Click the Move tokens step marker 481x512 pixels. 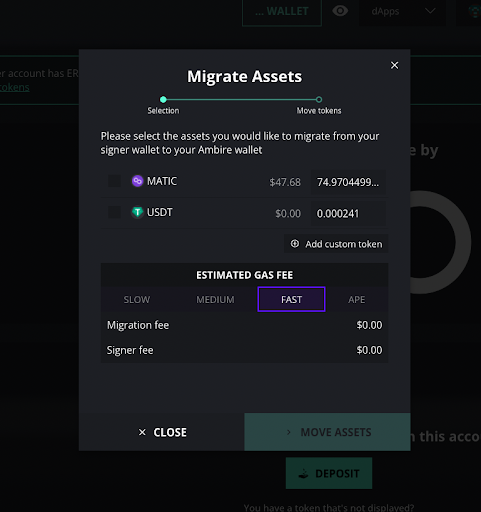319,99
